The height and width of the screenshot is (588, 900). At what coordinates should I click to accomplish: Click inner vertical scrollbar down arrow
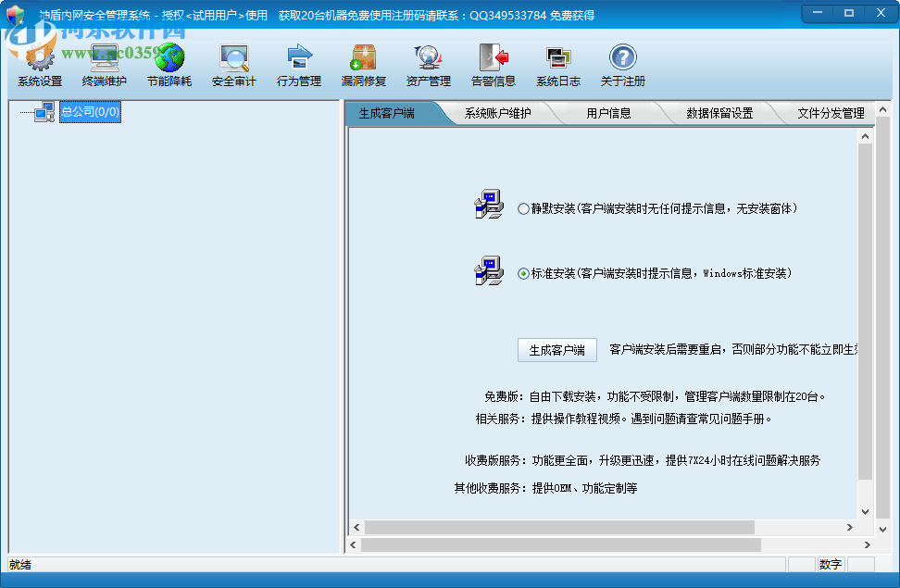(x=865, y=512)
